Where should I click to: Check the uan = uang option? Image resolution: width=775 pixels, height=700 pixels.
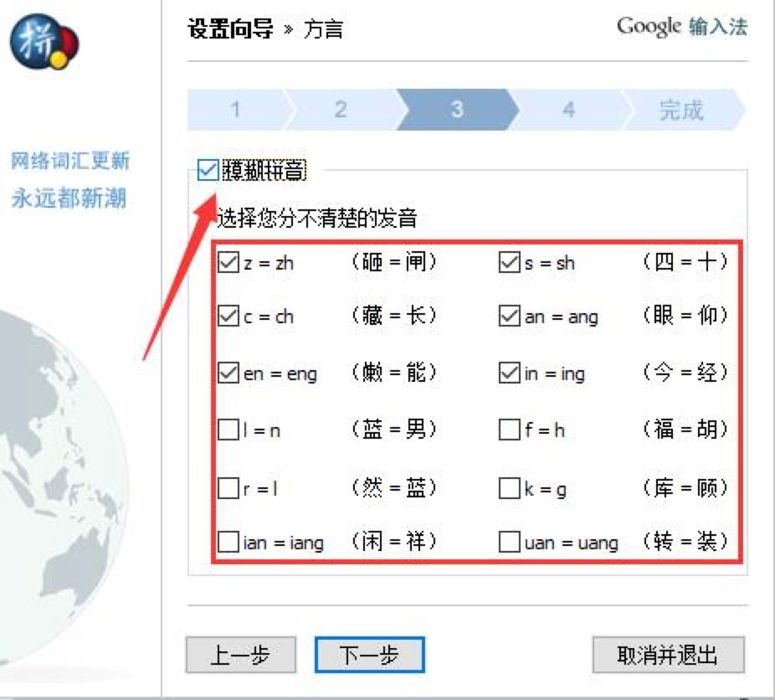click(508, 543)
